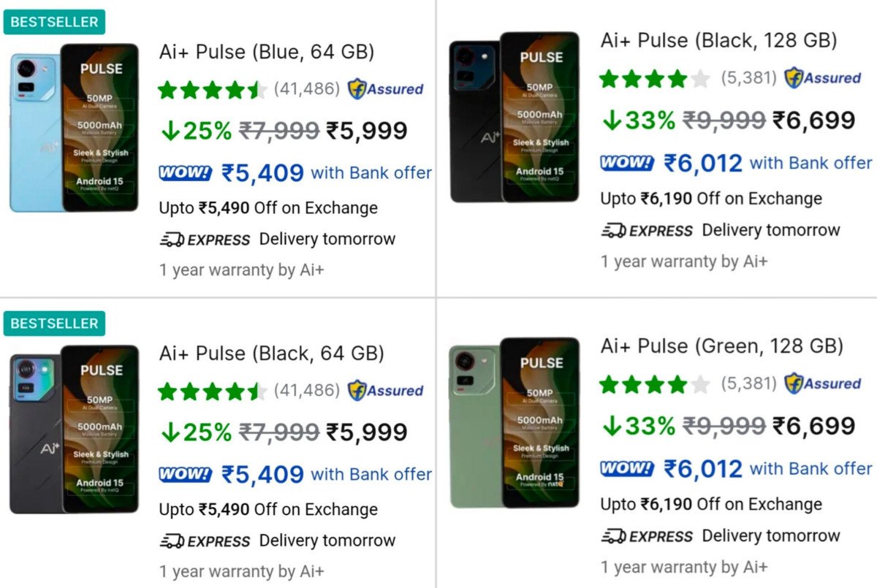Click the blue Ai+ Pulse phone image
Viewport: 877px width, 588px height.
point(74,128)
